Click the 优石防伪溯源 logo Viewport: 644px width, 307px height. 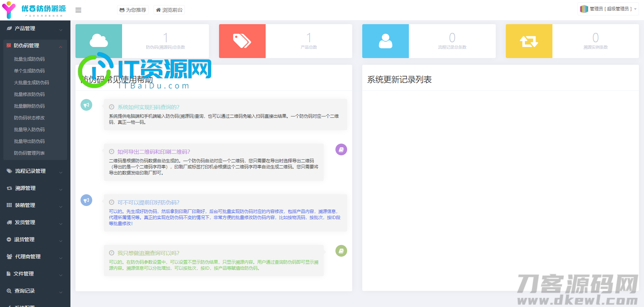point(34,10)
